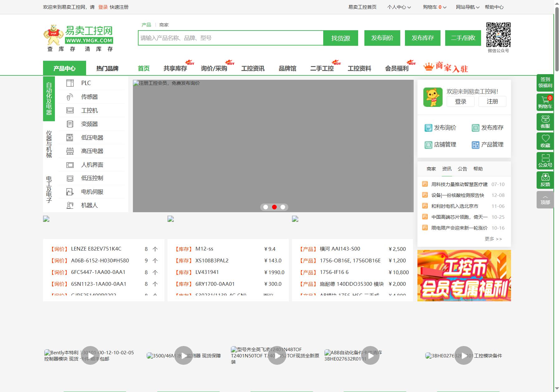Select the middle red carousel dot
This screenshot has width=560, height=392.
(274, 207)
